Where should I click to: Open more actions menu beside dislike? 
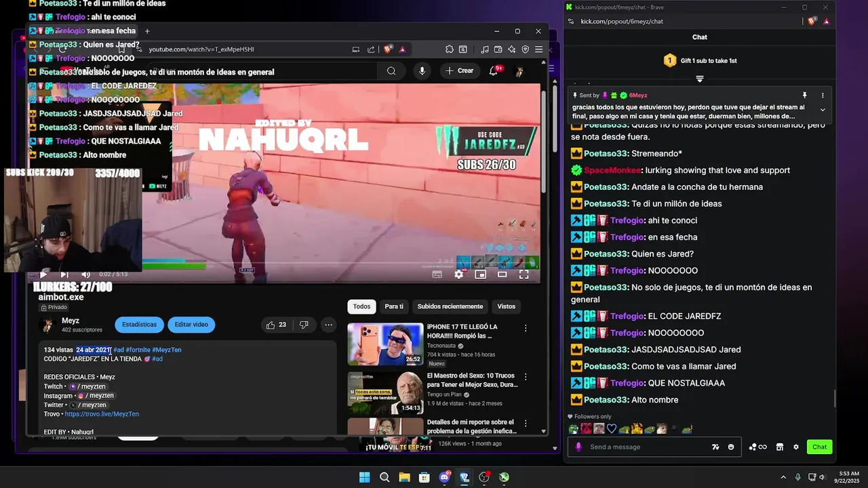coord(328,325)
